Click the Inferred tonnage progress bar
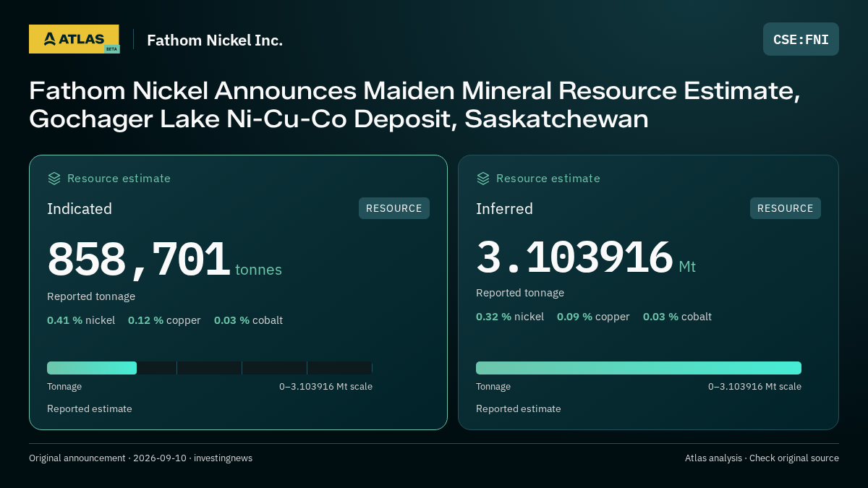Viewport: 868px width, 488px height. pos(639,368)
